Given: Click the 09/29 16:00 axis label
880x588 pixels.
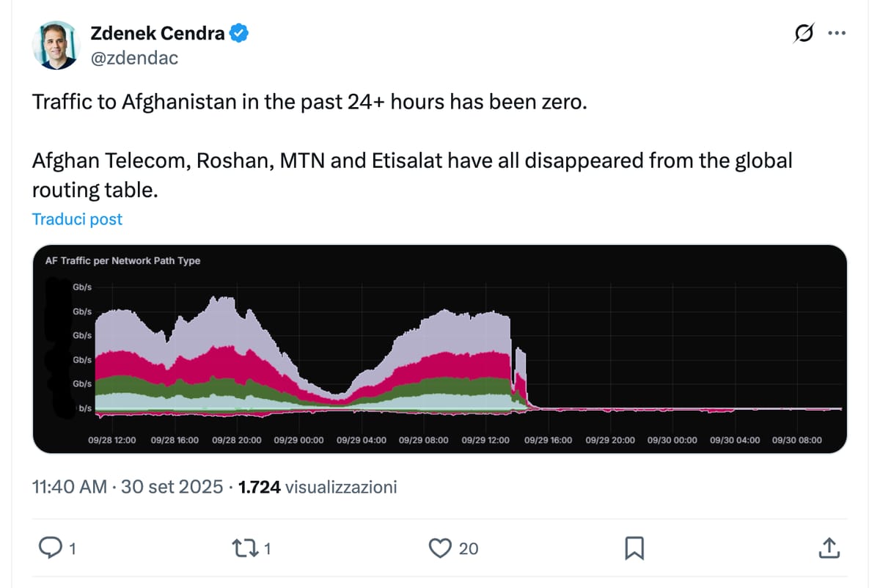Looking at the screenshot, I should (x=547, y=441).
